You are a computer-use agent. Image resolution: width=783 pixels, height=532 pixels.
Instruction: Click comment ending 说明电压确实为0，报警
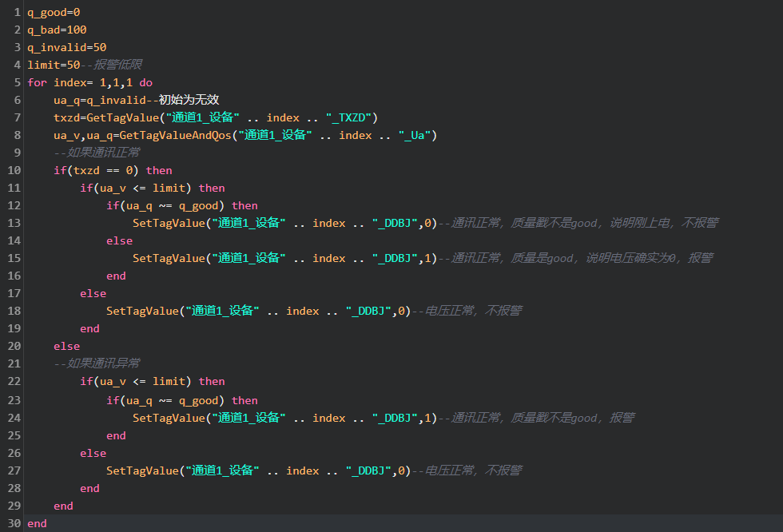(x=575, y=258)
